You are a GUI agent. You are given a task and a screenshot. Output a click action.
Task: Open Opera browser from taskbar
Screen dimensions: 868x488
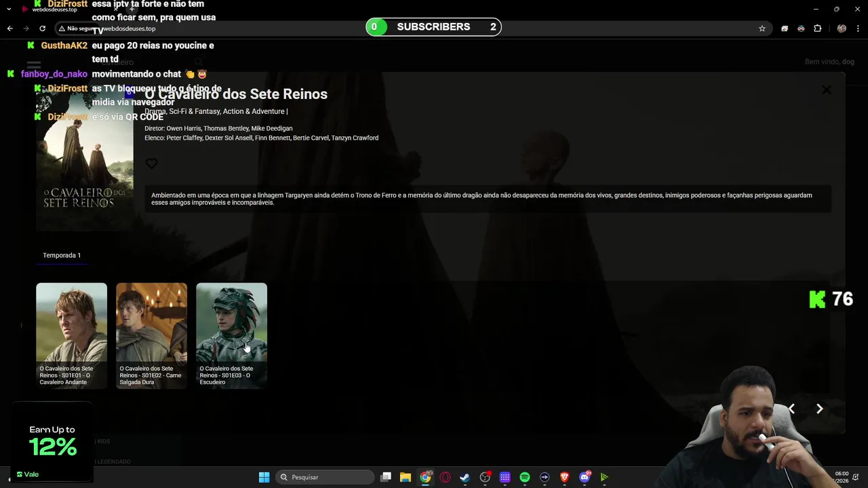coord(446,477)
